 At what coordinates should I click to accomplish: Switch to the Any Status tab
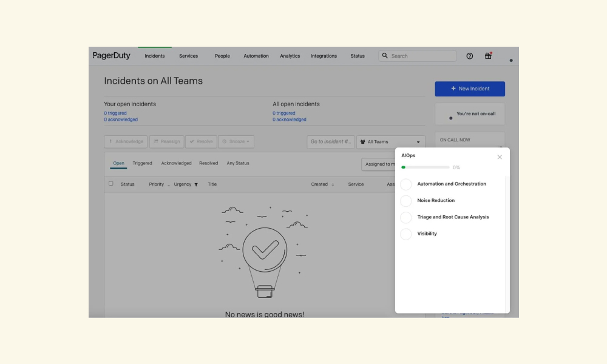238,163
